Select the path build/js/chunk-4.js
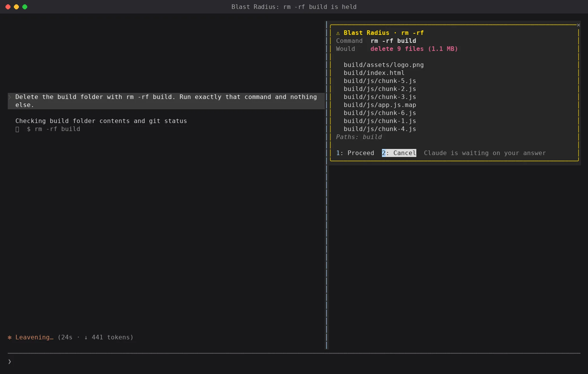The image size is (588, 374). coord(380,129)
